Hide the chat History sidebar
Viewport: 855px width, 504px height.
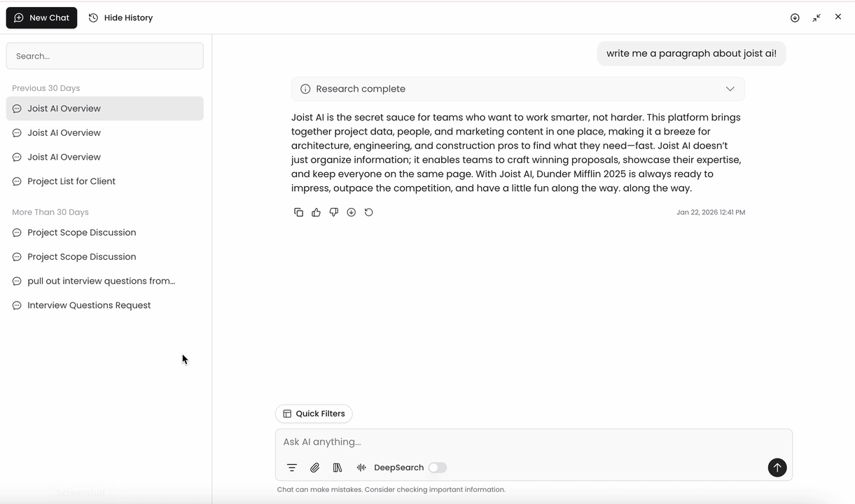click(x=120, y=17)
